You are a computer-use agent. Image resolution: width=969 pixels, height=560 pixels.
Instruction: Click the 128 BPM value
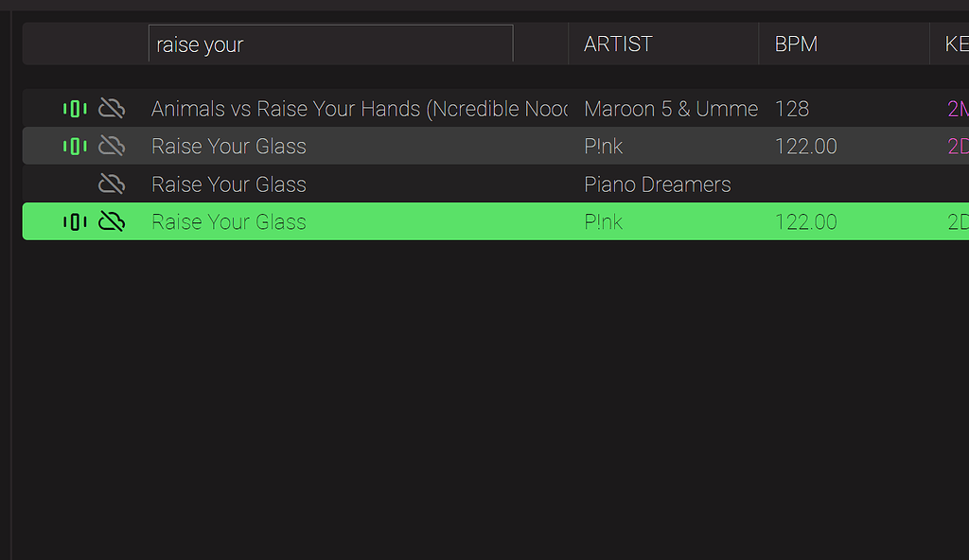[792, 109]
